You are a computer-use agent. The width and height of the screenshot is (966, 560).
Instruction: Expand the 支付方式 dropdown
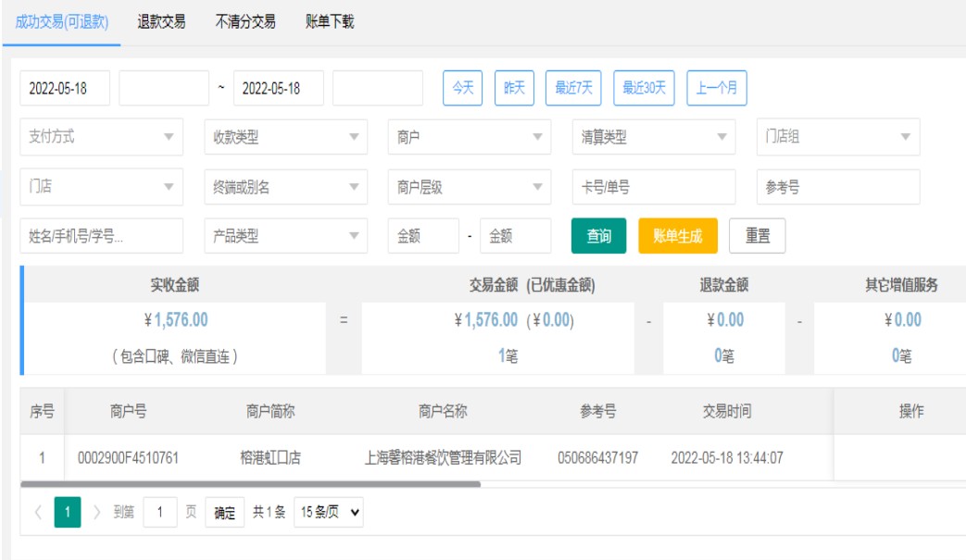(101, 137)
